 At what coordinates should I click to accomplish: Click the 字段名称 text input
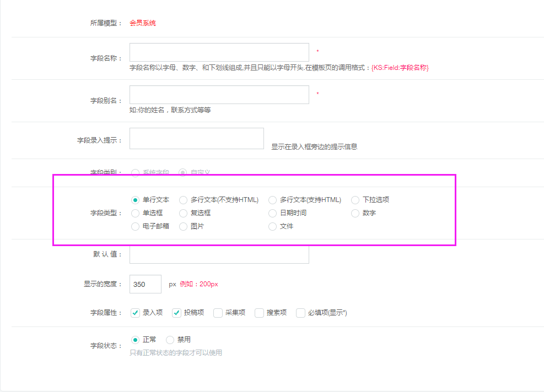click(x=219, y=52)
